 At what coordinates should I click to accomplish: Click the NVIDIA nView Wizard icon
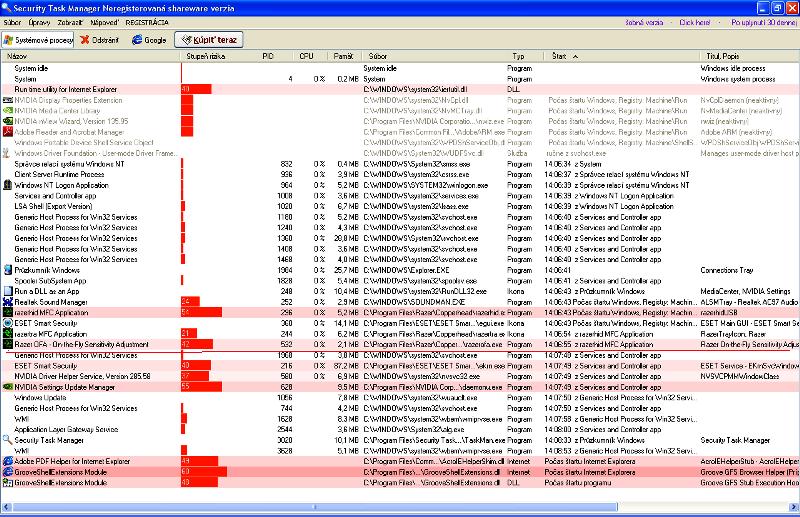(x=8, y=121)
